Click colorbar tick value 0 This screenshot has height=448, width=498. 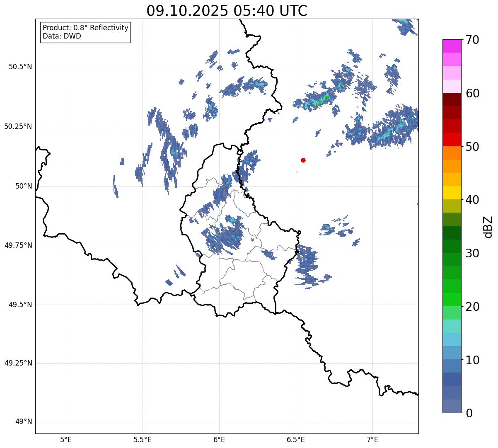click(x=469, y=413)
